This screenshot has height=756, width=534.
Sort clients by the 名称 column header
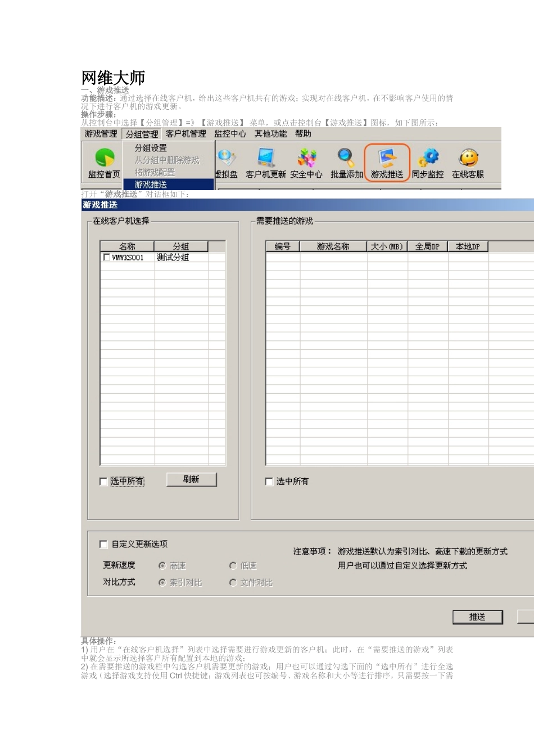(127, 246)
